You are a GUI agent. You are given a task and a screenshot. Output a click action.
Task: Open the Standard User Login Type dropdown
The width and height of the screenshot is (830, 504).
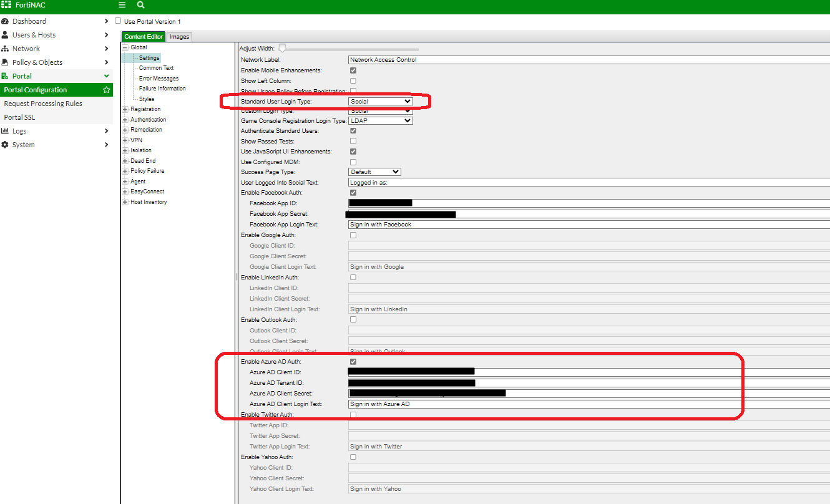click(381, 100)
